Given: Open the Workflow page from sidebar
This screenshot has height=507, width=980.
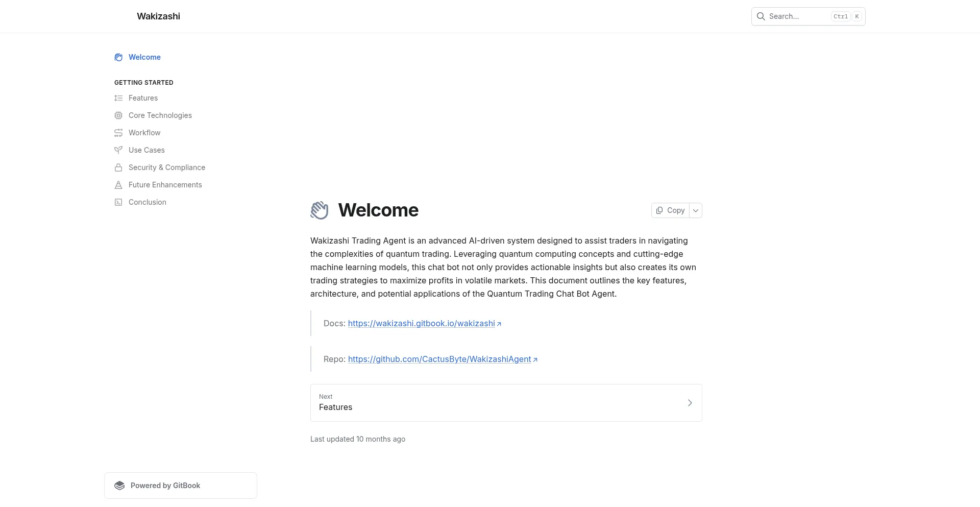Looking at the screenshot, I should pos(144,133).
